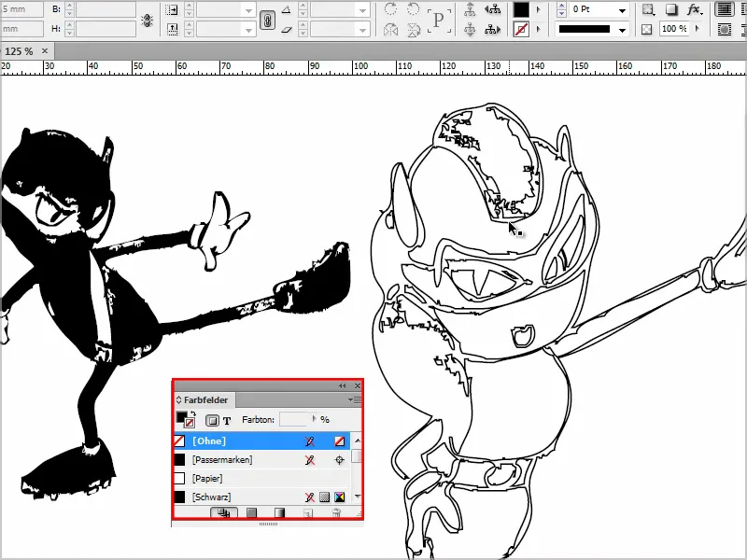
Task: Click the vertical scale percentage icon
Action: [x=172, y=30]
